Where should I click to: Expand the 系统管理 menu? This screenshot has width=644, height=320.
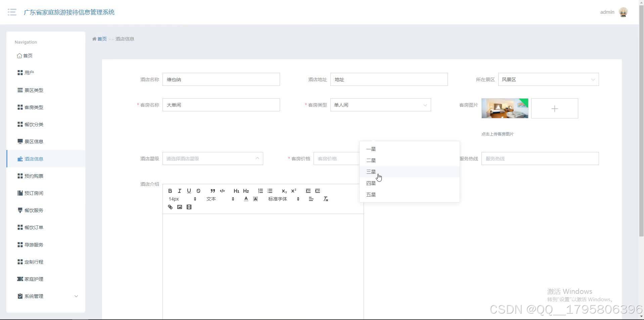click(46, 296)
